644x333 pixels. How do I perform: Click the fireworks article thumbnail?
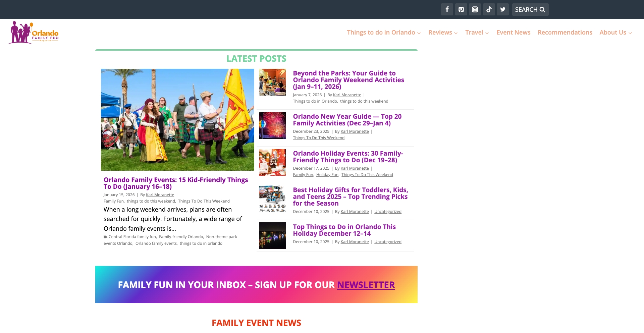tap(272, 125)
